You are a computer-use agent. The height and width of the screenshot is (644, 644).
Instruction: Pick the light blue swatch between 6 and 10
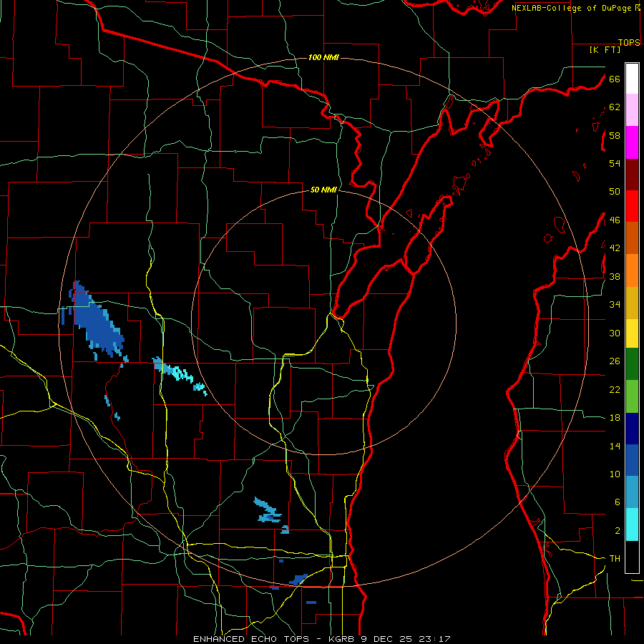(632, 492)
